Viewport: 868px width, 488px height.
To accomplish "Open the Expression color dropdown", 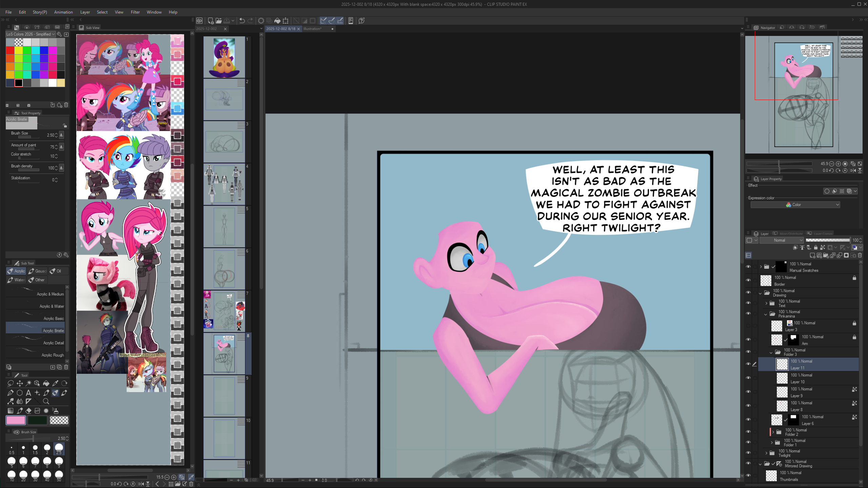I will pyautogui.click(x=795, y=205).
